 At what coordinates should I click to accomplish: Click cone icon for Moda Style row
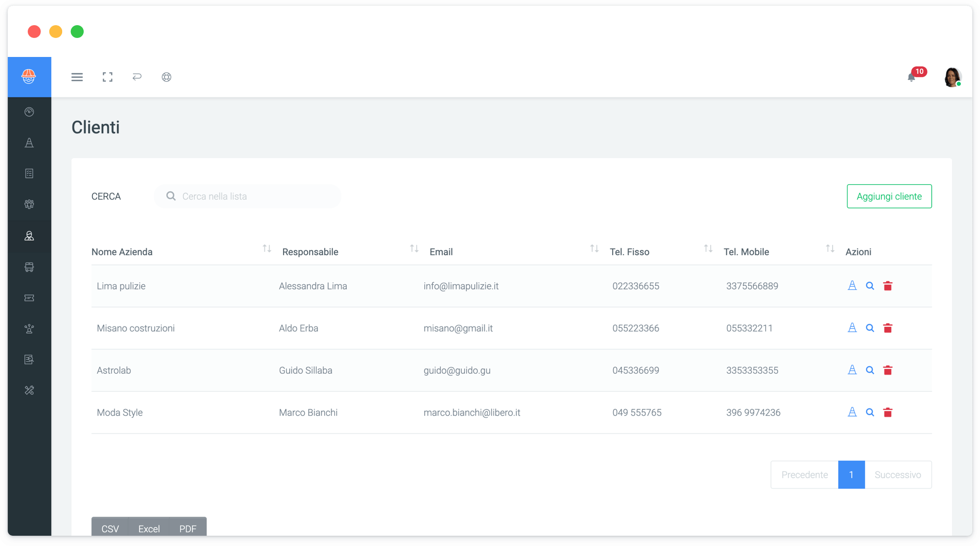coord(852,412)
